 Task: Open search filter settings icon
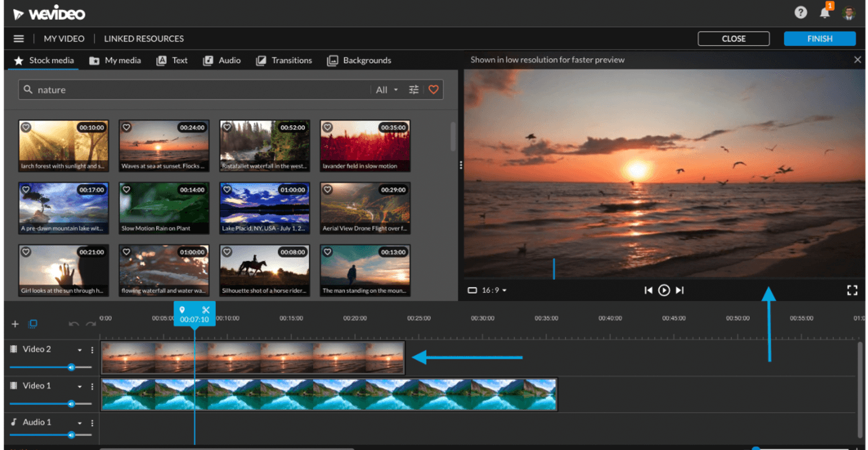(414, 90)
